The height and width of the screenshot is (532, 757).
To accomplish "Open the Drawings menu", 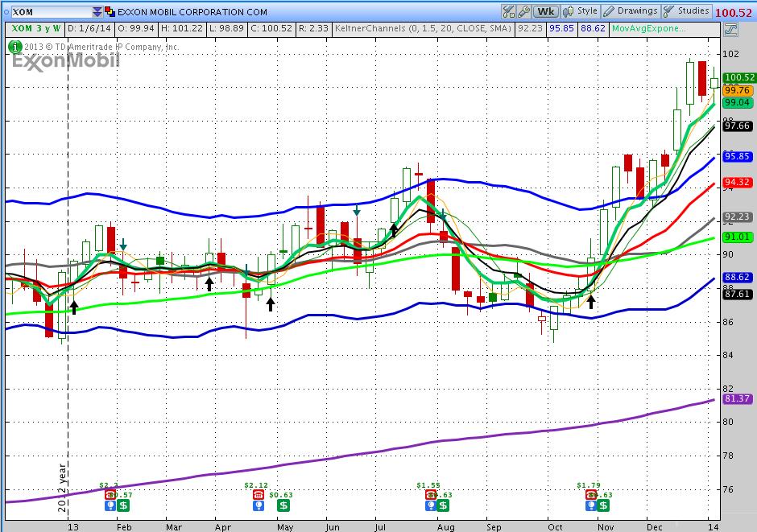I will (631, 11).
